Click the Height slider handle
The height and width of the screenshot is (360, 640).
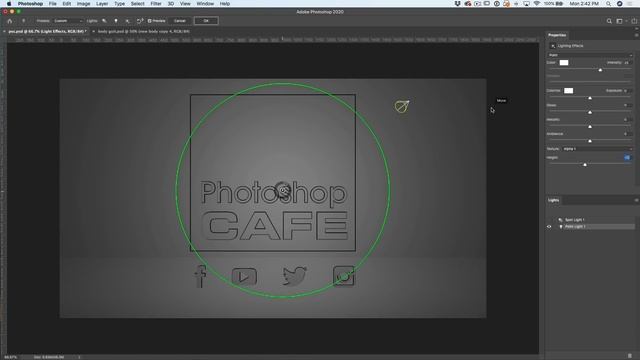[x=585, y=165]
